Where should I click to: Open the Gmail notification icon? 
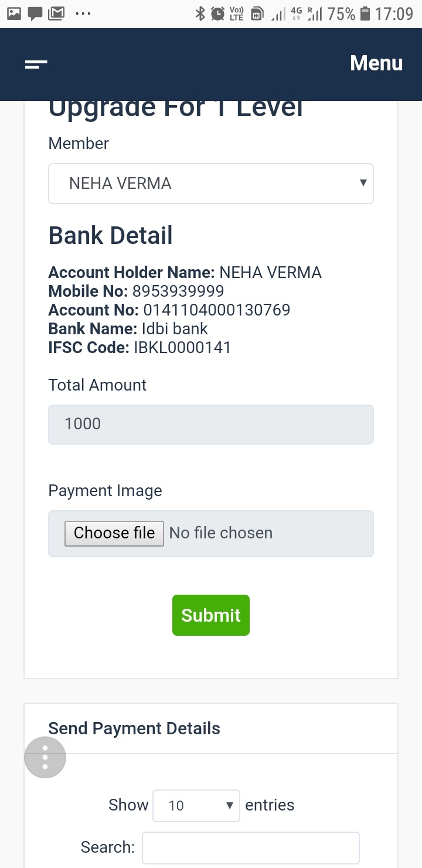point(56,13)
